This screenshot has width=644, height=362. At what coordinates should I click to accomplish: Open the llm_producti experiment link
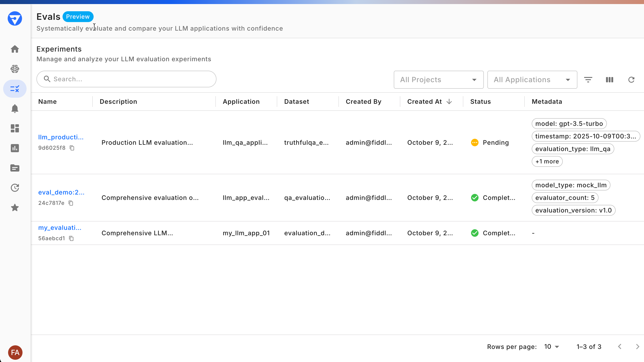61,137
